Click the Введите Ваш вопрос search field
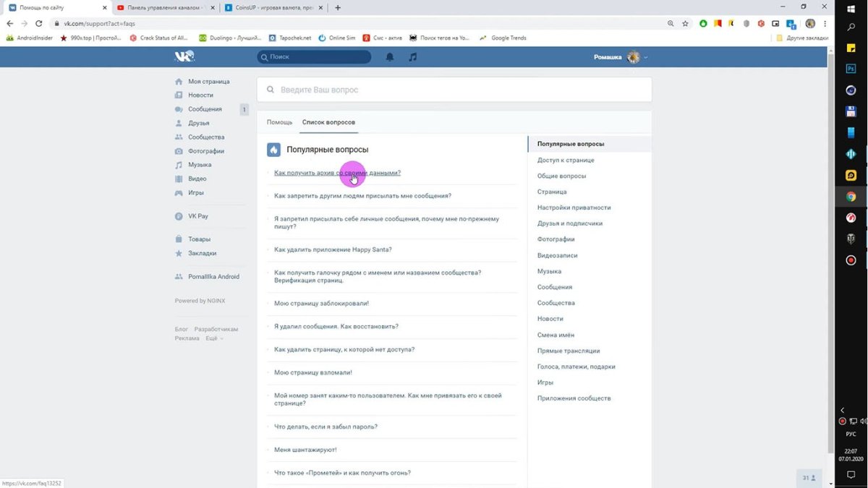This screenshot has width=868, height=488. pos(454,90)
